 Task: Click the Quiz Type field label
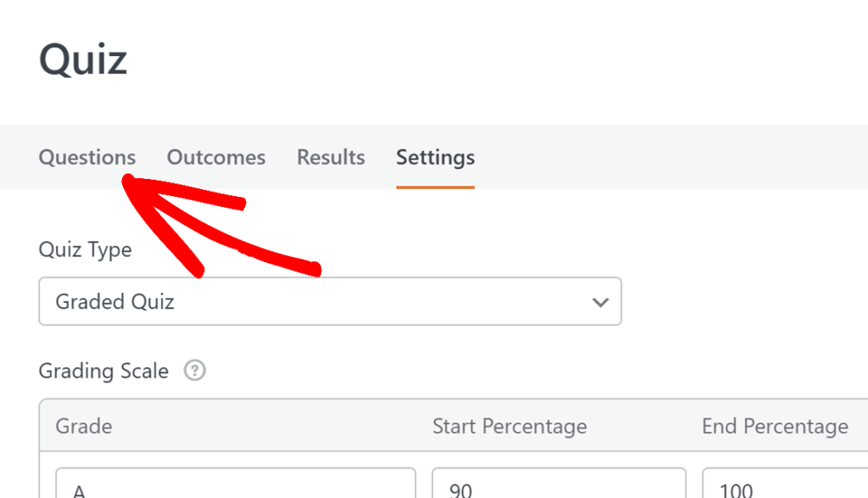(86, 250)
